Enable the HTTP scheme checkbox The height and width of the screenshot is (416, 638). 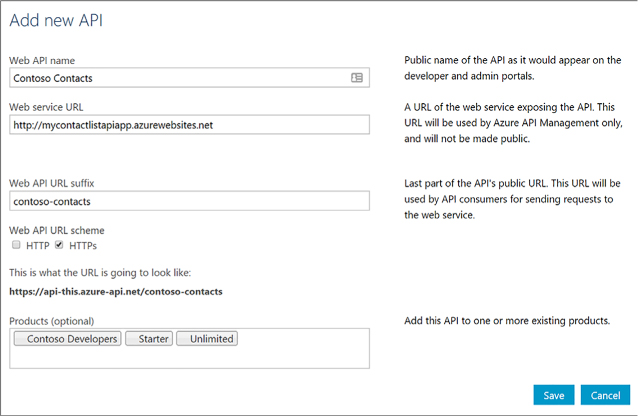tap(16, 245)
